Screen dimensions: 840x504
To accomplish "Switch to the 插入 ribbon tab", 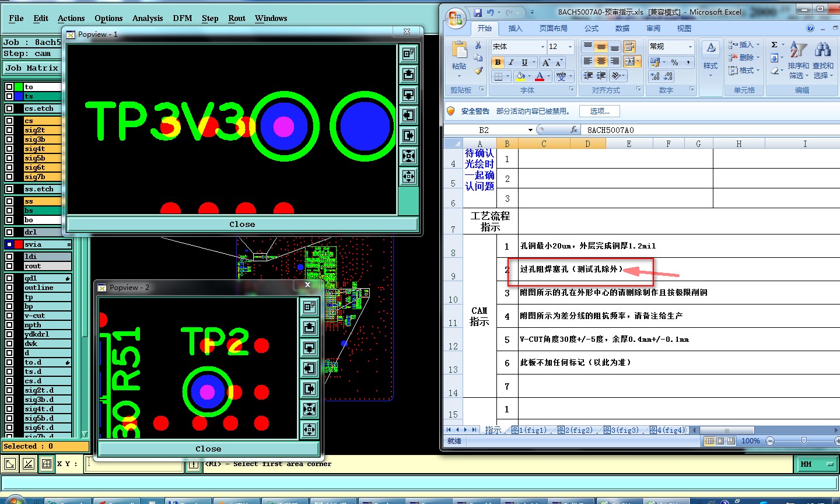I will [516, 28].
